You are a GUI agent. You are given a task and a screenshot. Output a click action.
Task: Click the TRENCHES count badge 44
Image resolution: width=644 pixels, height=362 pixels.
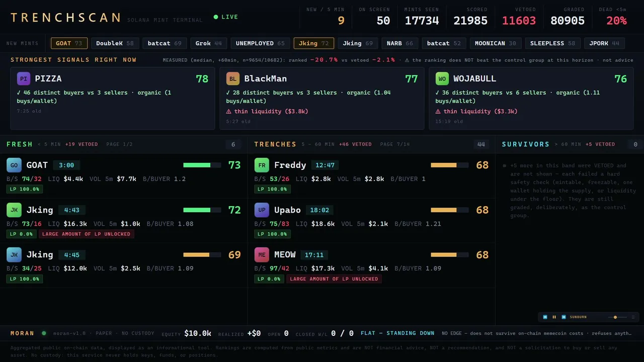click(481, 144)
